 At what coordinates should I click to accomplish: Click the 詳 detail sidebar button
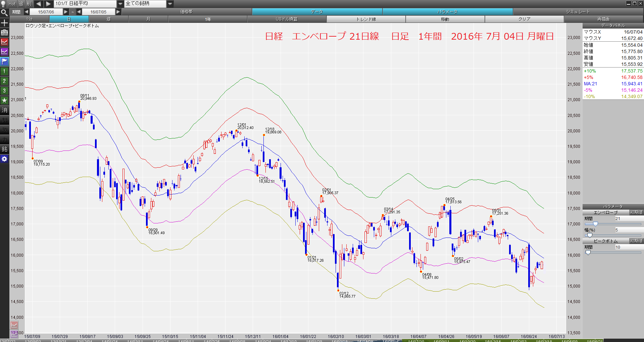click(x=4, y=120)
